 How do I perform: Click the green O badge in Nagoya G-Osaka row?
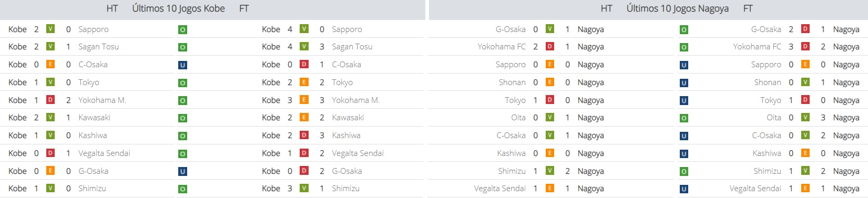coord(683,30)
